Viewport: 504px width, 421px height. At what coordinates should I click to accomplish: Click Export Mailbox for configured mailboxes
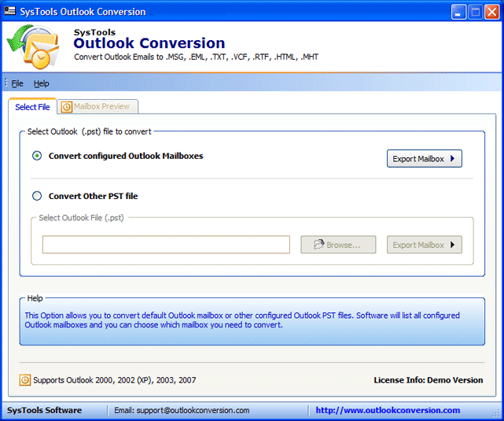coord(425,158)
